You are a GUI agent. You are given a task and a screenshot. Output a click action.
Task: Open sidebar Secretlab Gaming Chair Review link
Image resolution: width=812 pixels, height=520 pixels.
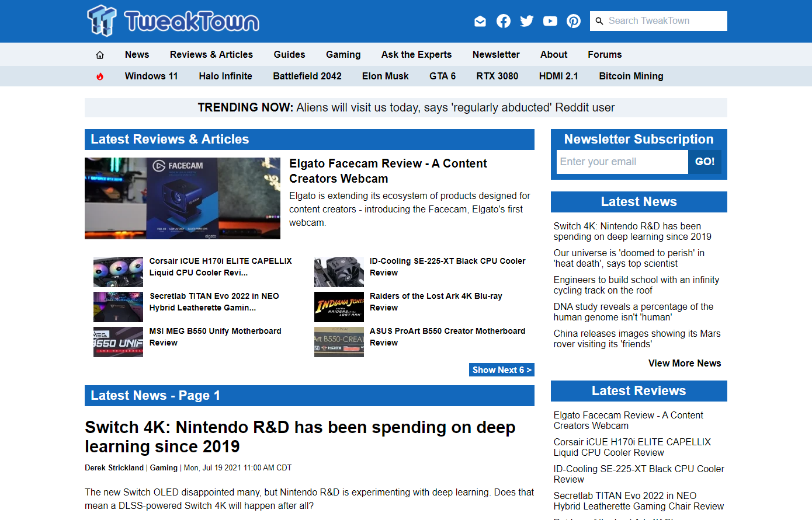(x=639, y=501)
